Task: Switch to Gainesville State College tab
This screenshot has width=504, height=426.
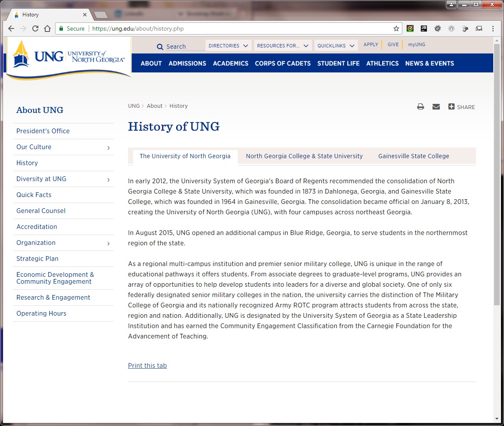Action: click(414, 156)
